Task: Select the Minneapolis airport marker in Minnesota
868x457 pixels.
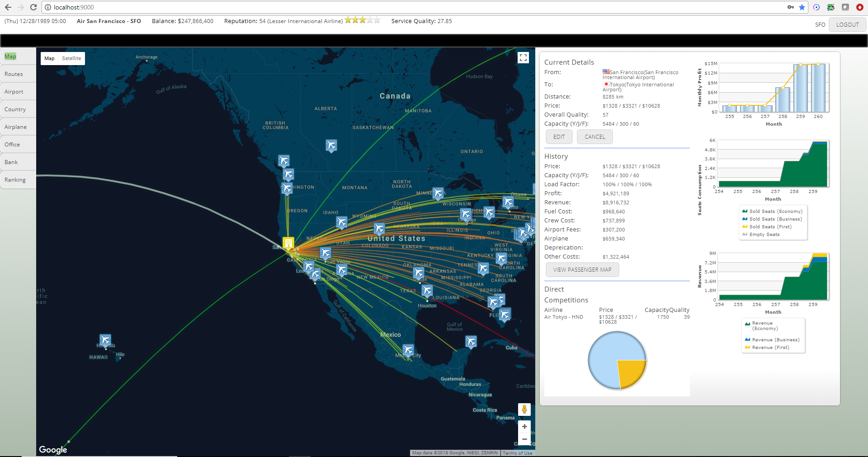Action: point(438,194)
